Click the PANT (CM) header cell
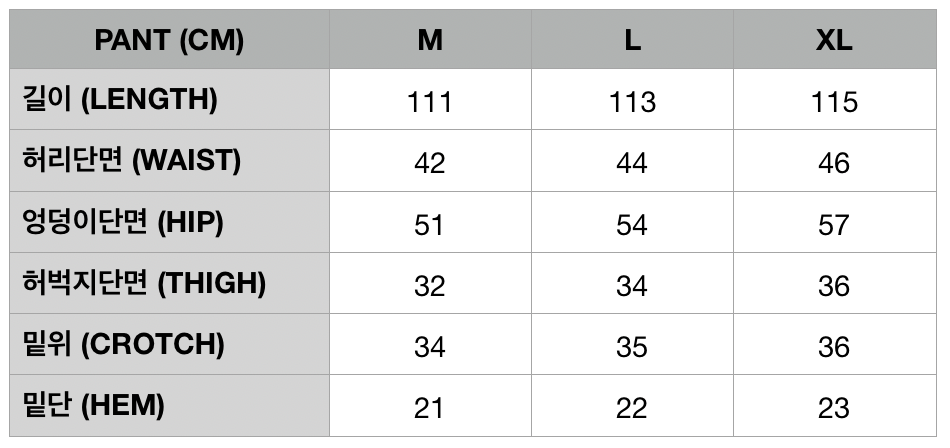This screenshot has height=448, width=950. [169, 40]
